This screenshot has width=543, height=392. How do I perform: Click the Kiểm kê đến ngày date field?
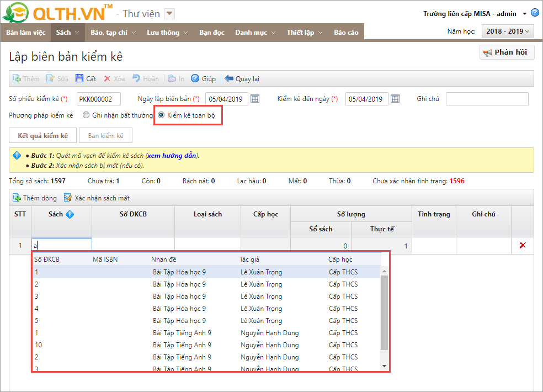[x=367, y=99]
